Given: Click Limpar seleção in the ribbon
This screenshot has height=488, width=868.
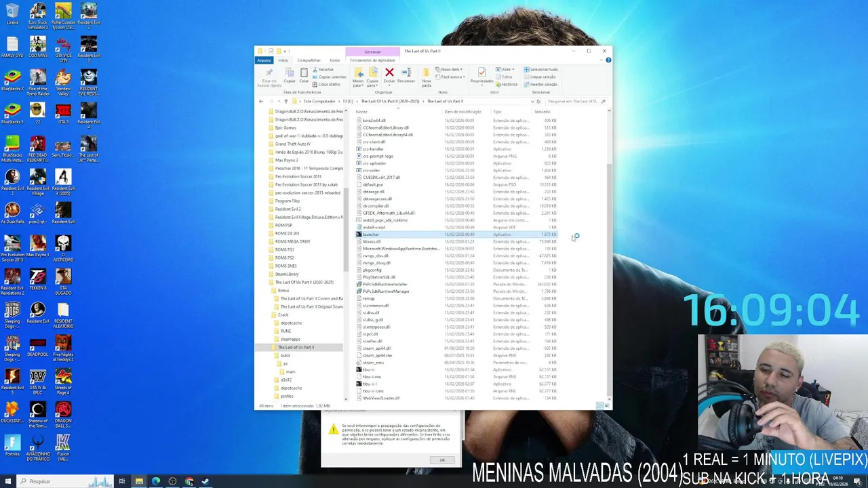Looking at the screenshot, I should tap(540, 77).
